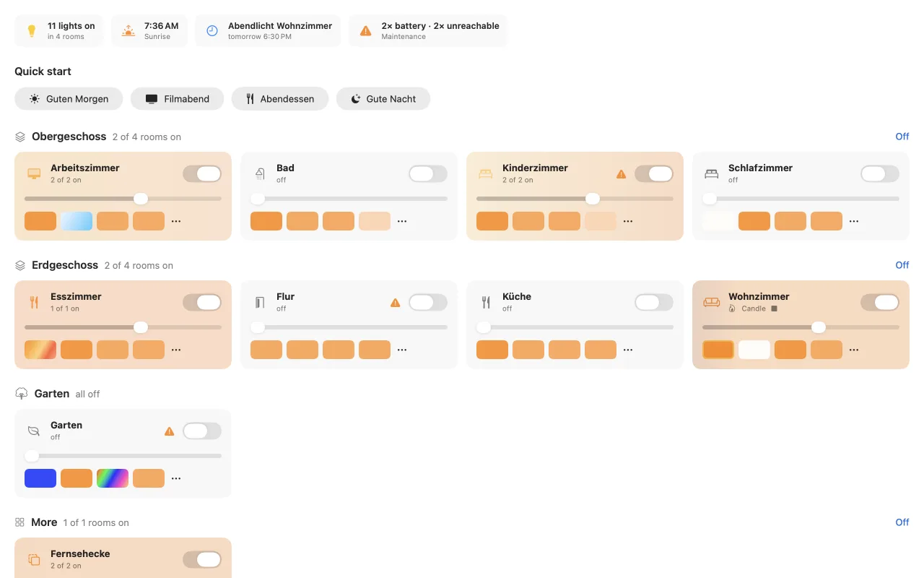Click the Fernsehecke room icon
The width and height of the screenshot is (924, 578).
(34, 559)
